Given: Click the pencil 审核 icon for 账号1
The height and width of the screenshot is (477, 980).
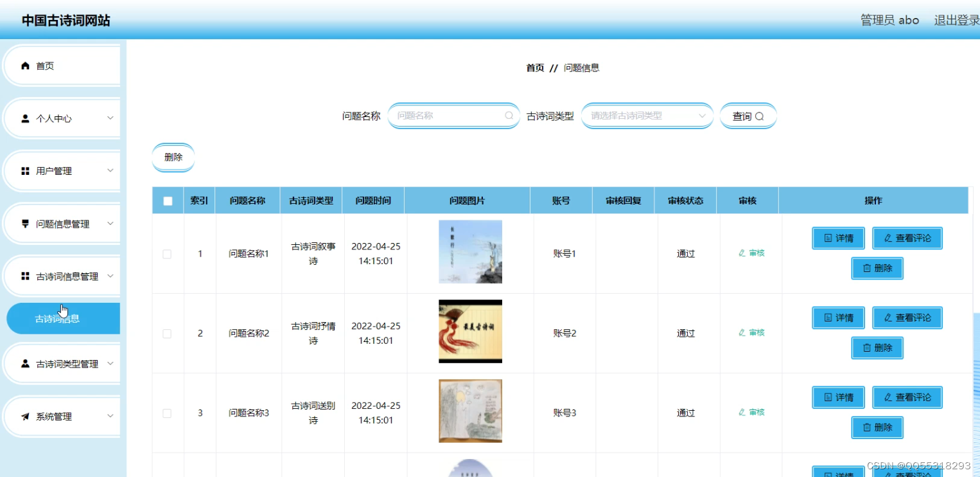Looking at the screenshot, I should (742, 253).
